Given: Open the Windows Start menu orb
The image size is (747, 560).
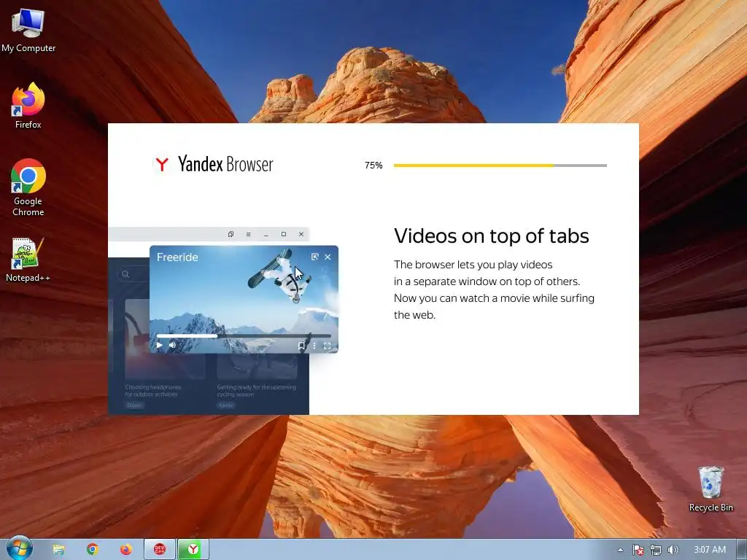Looking at the screenshot, I should [x=19, y=549].
